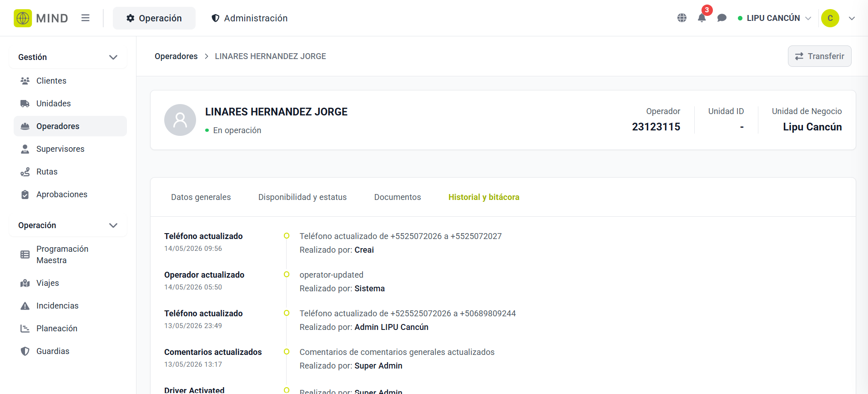Open the notifications bell icon
The height and width of the screenshot is (394, 868).
pos(702,18)
